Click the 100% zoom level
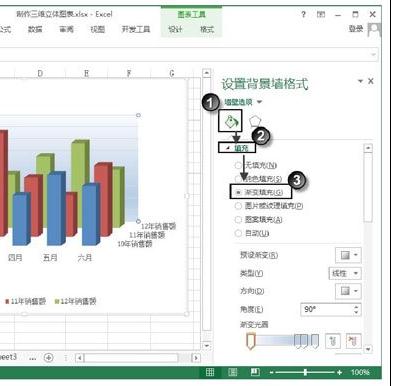Viewport: 403px width, 386px height. [360, 372]
